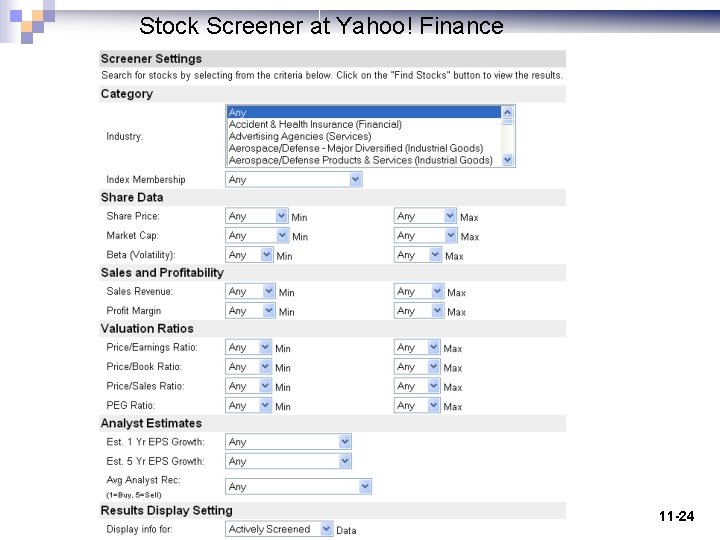This screenshot has height=540, width=720.
Task: Select Aerospace/Defense Products & Services industry
Action: [x=360, y=160]
